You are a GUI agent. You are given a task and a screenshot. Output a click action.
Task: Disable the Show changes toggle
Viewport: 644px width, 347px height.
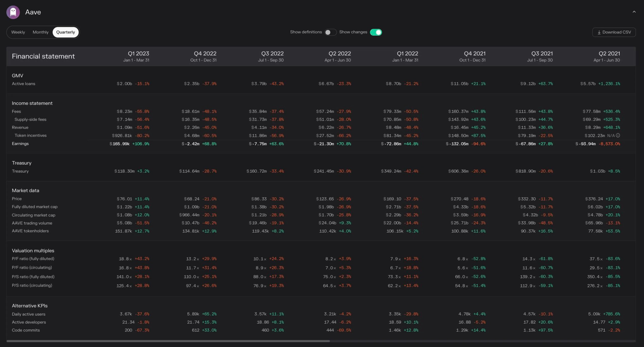pos(376,32)
